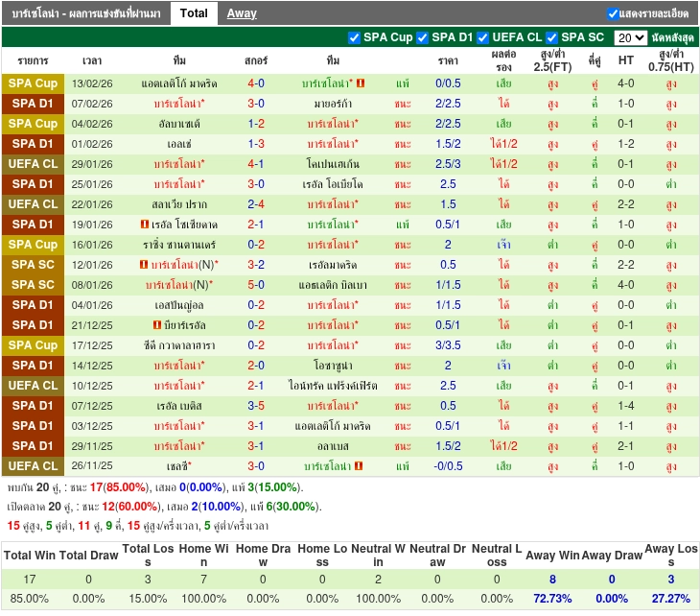Click the Away Draw column header
The height and width of the screenshot is (616, 700).
(x=612, y=556)
